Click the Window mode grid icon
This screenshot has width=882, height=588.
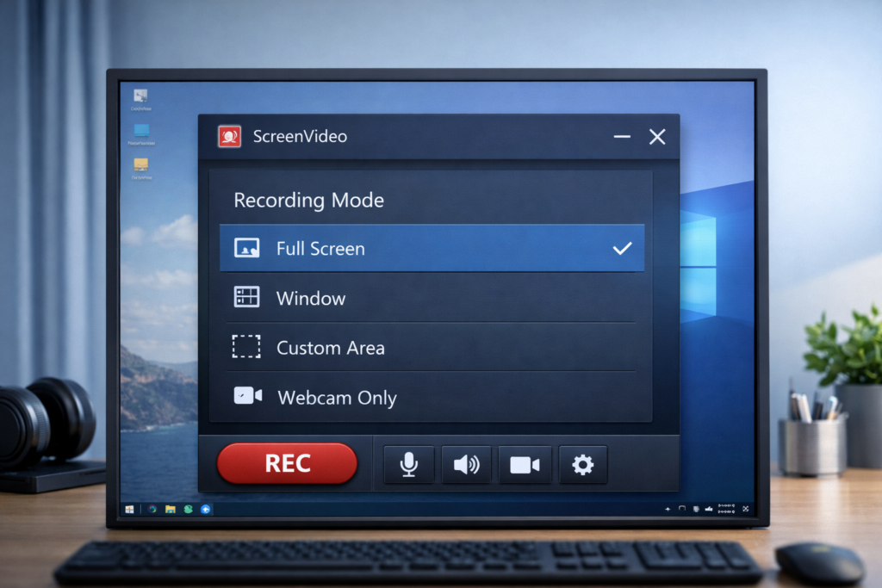(x=249, y=297)
